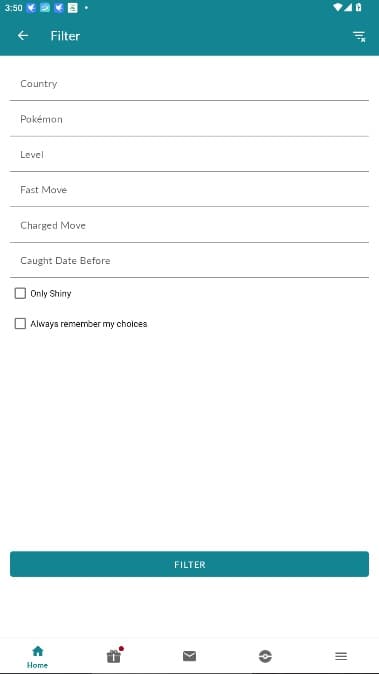
Task: Open the Pokémon selector field
Action: 190,119
